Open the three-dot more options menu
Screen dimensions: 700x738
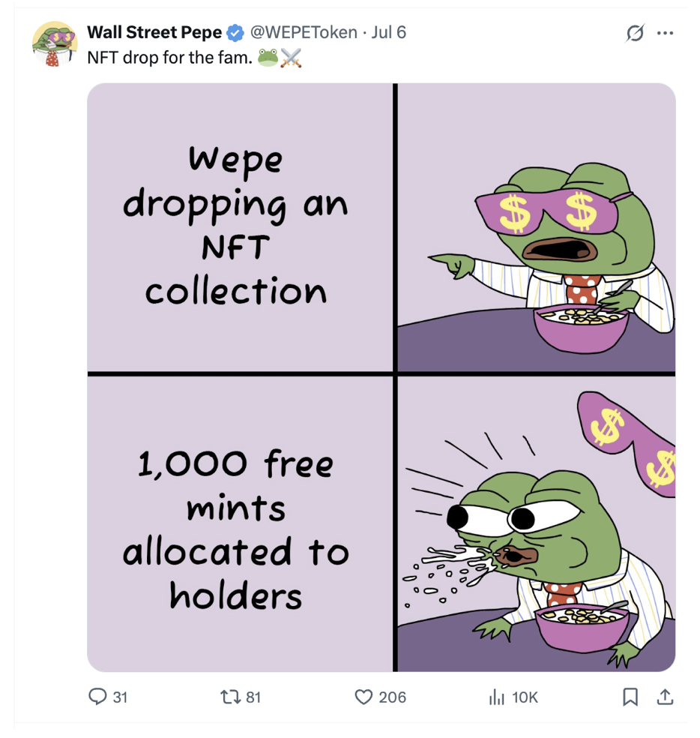[x=665, y=33]
